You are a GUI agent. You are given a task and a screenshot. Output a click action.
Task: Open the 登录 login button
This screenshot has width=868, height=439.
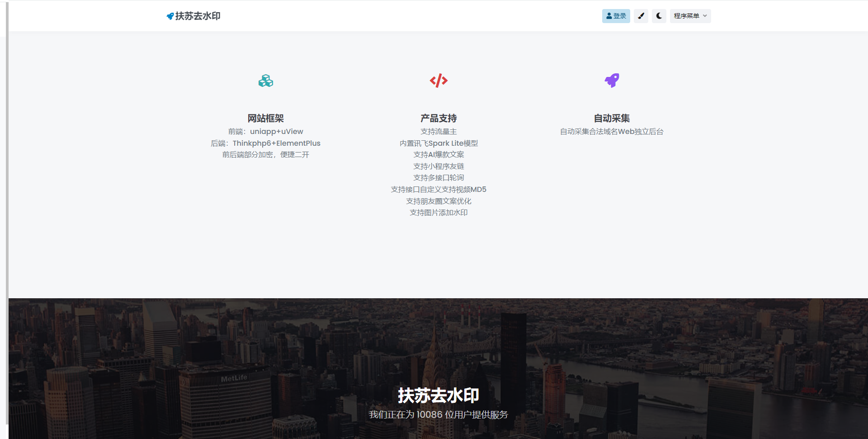(616, 16)
